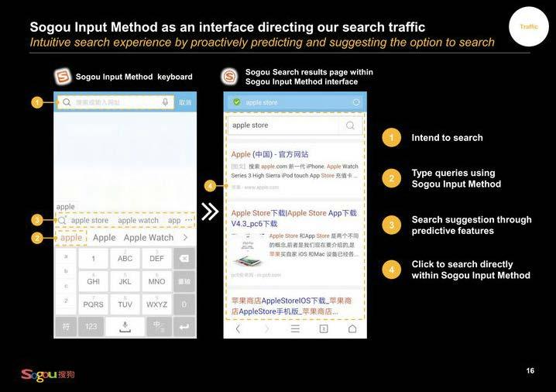The width and height of the screenshot is (556, 392).
Task: Click the www.apple.com source URL
Action: 261,187
